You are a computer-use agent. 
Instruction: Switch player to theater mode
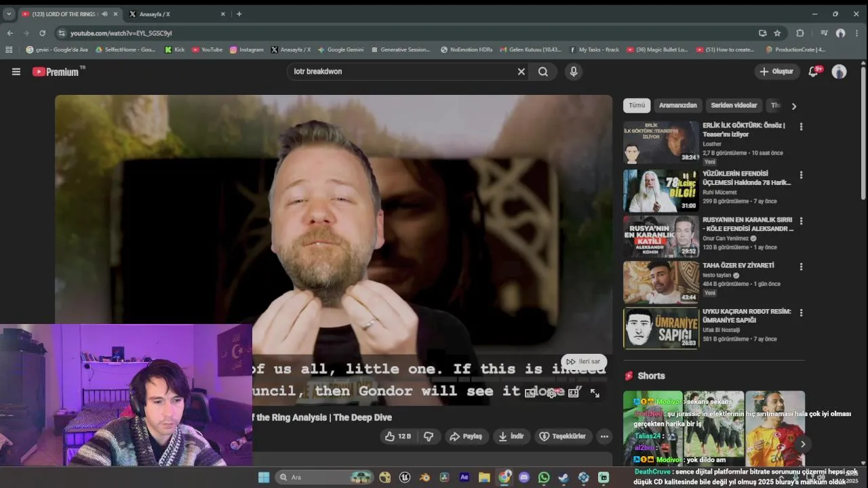pyautogui.click(x=574, y=393)
